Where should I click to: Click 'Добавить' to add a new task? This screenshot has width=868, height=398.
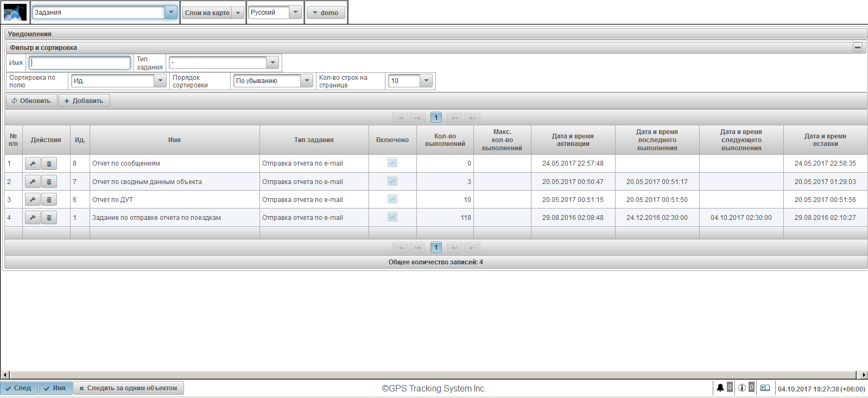(84, 101)
